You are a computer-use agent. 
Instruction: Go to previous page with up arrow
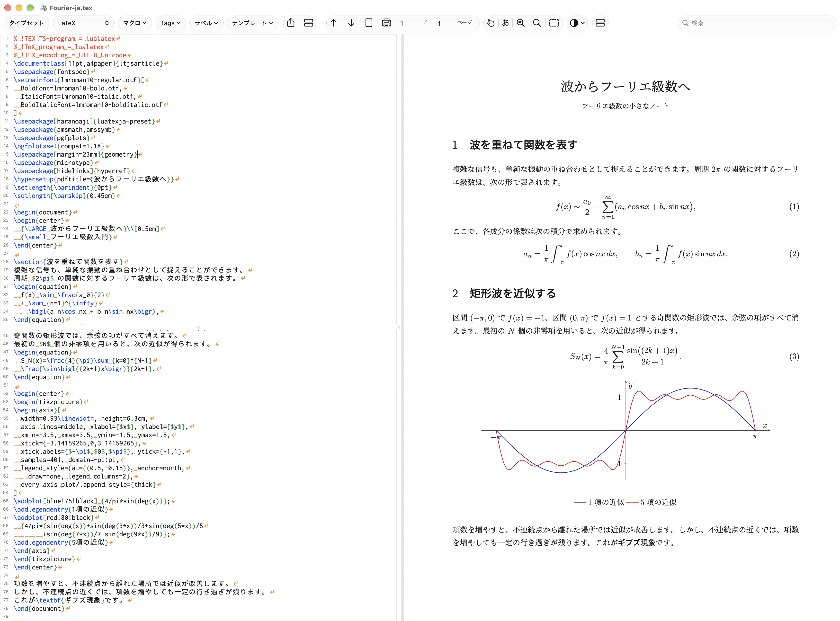click(333, 23)
